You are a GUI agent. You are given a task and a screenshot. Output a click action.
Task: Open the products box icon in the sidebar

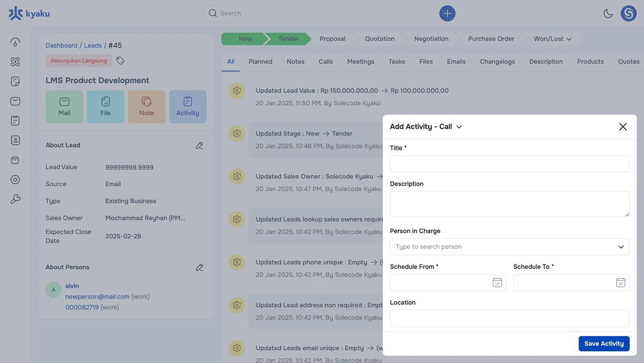click(x=15, y=160)
